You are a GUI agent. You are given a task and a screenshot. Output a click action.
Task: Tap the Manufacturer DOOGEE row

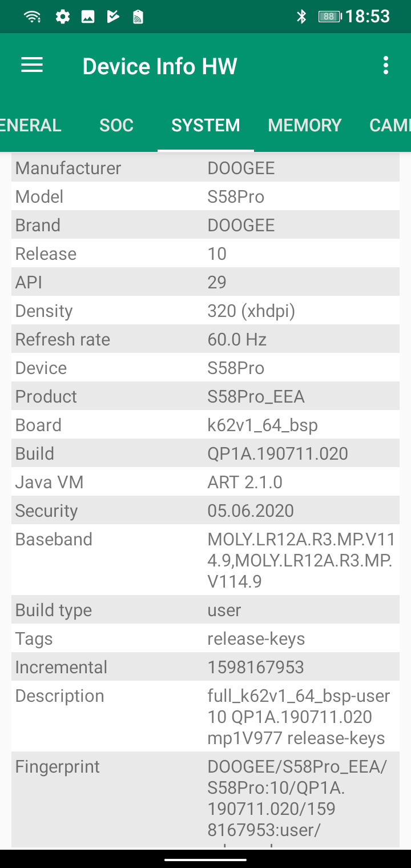point(205,168)
